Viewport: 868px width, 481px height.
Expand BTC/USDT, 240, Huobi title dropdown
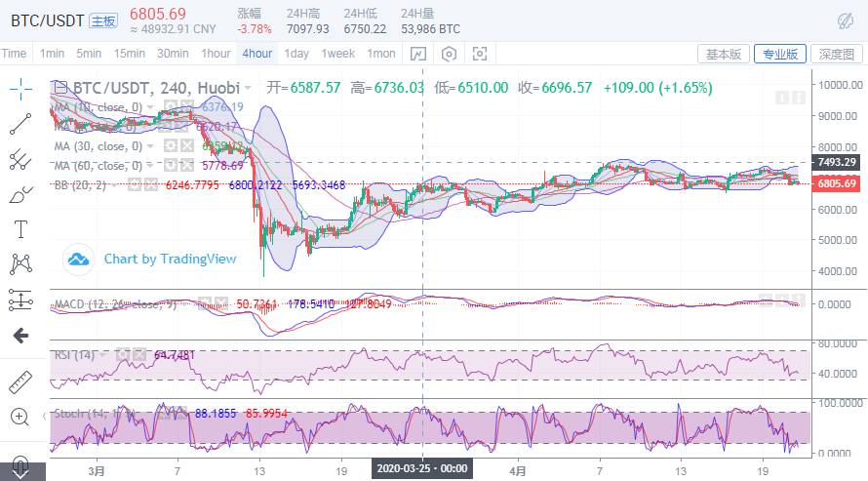pos(248,88)
